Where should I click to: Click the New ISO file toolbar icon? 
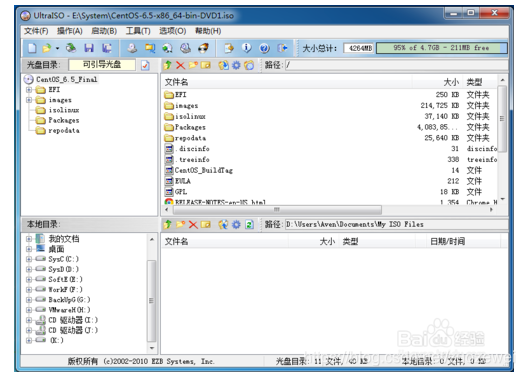coord(32,48)
